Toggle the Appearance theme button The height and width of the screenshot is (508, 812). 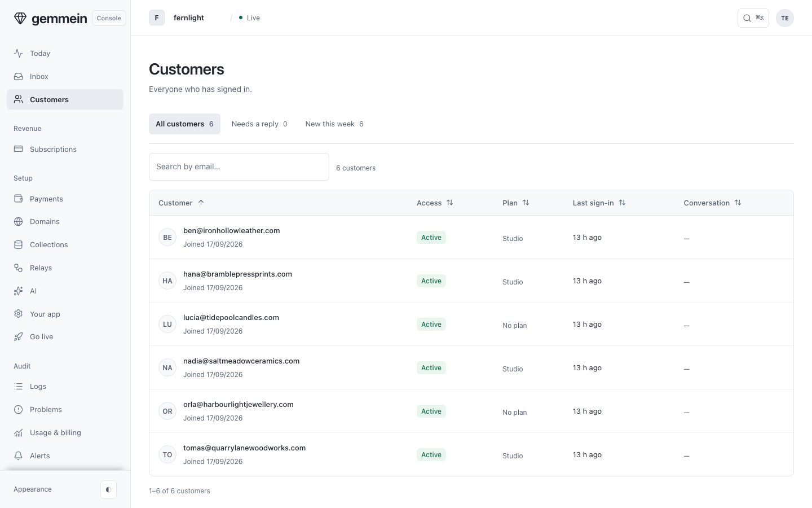[108, 489]
